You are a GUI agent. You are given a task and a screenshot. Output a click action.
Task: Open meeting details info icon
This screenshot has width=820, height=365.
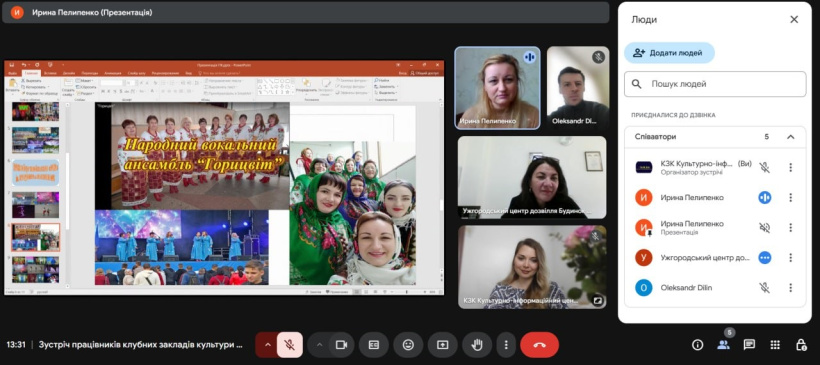click(x=697, y=345)
